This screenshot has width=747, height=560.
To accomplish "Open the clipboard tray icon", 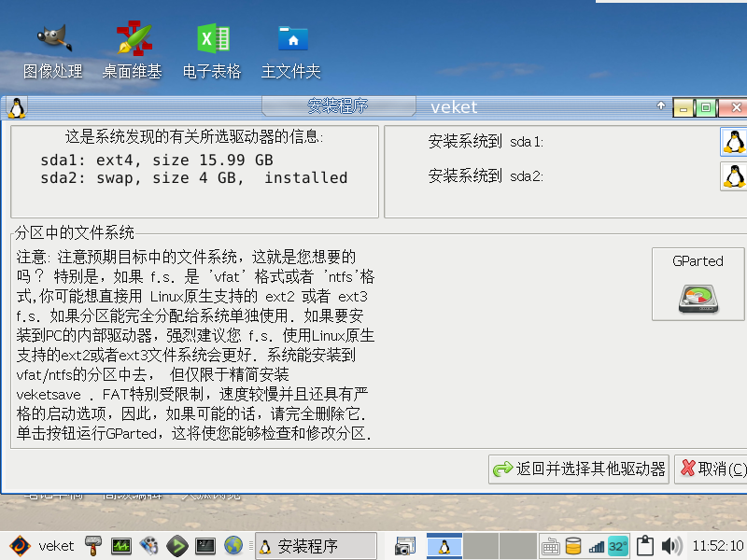I will 644,546.
